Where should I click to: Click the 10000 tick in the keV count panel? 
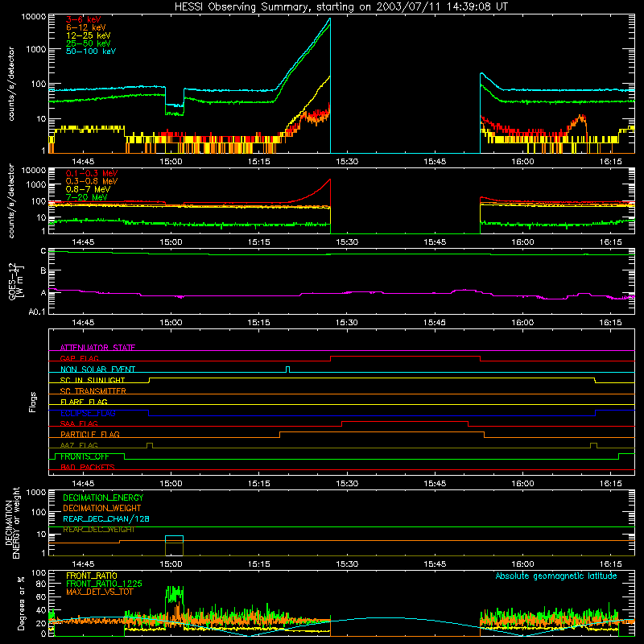[34, 17]
